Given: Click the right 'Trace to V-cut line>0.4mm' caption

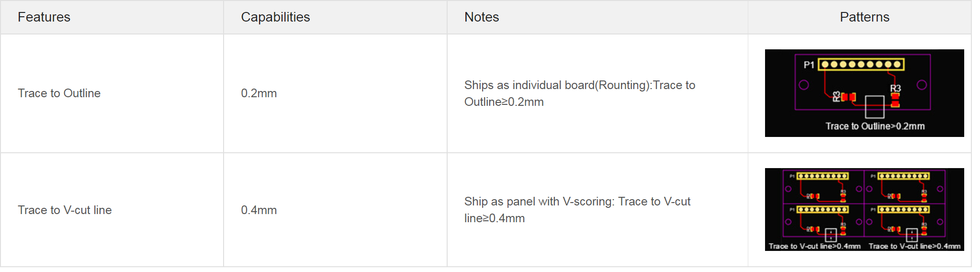Looking at the screenshot, I should pyautogui.click(x=914, y=246).
